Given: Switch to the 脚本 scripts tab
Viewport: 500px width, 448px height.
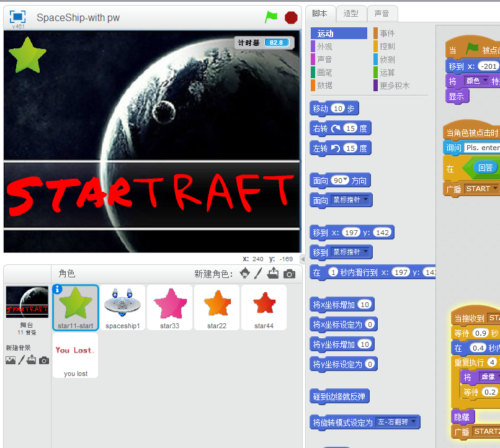Looking at the screenshot, I should click(320, 14).
